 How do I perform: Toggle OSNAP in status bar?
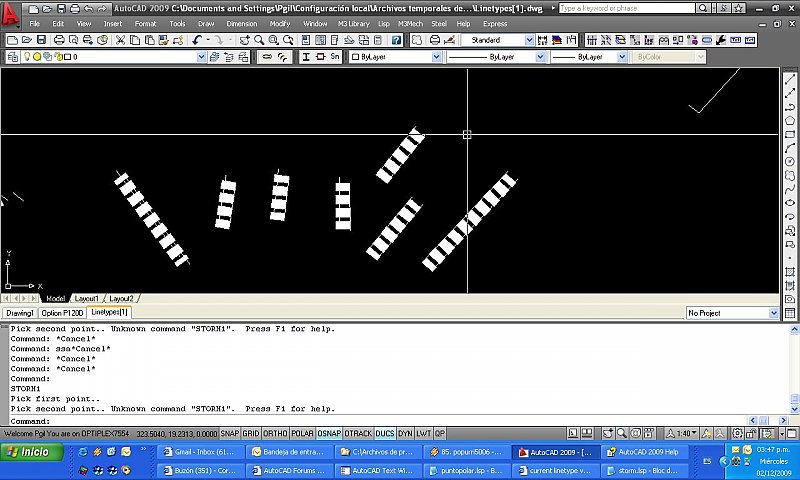329,434
